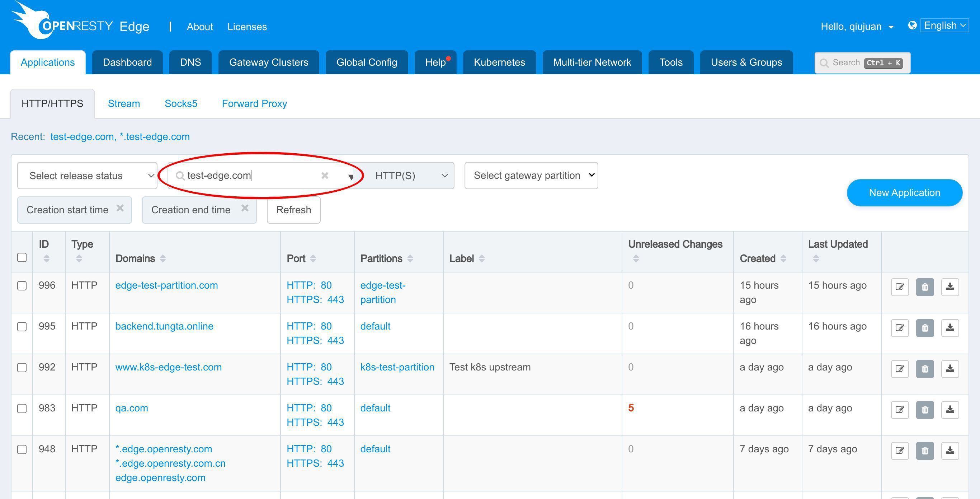This screenshot has height=499, width=980.
Task: Go to the Gateway Clusters tab
Action: pyautogui.click(x=269, y=62)
